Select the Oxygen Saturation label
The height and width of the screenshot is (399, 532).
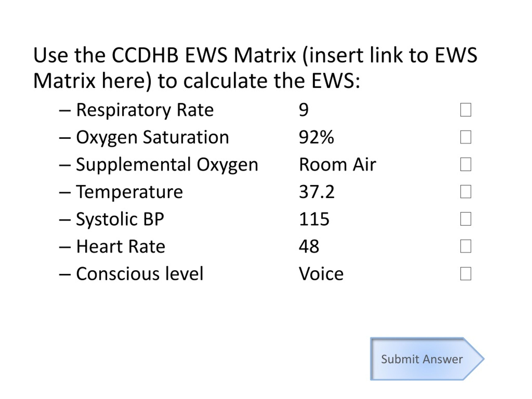click(153, 138)
